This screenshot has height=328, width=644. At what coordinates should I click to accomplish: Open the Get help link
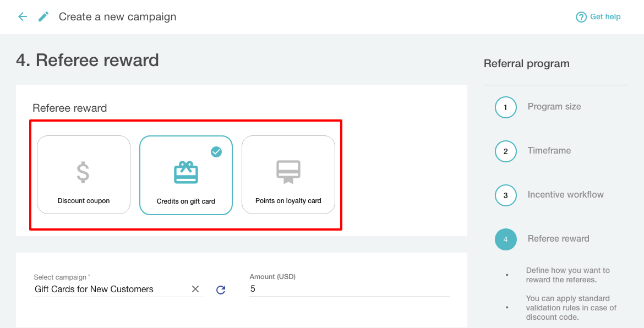[604, 17]
